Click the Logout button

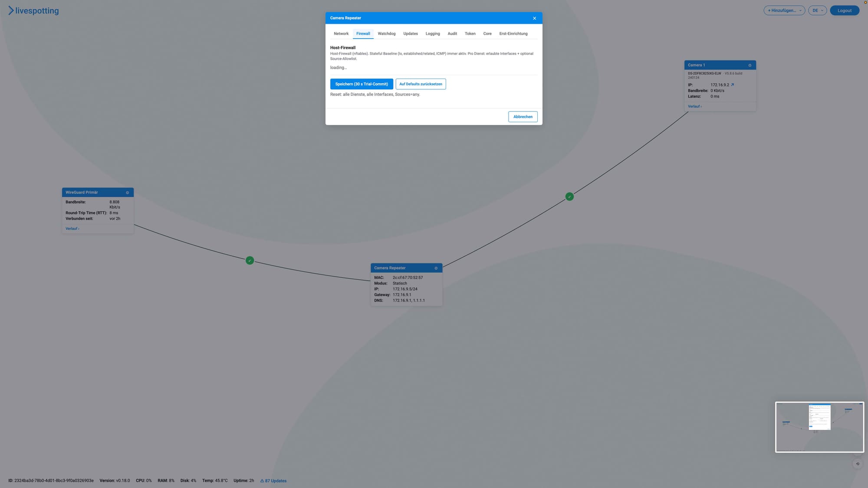845,10
